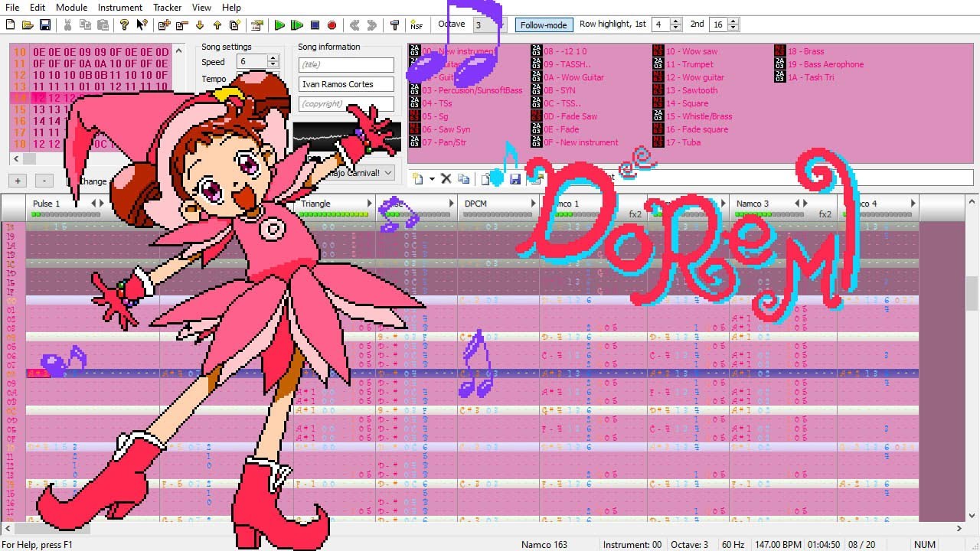
Task: Click the copyright input field
Action: coord(346,103)
